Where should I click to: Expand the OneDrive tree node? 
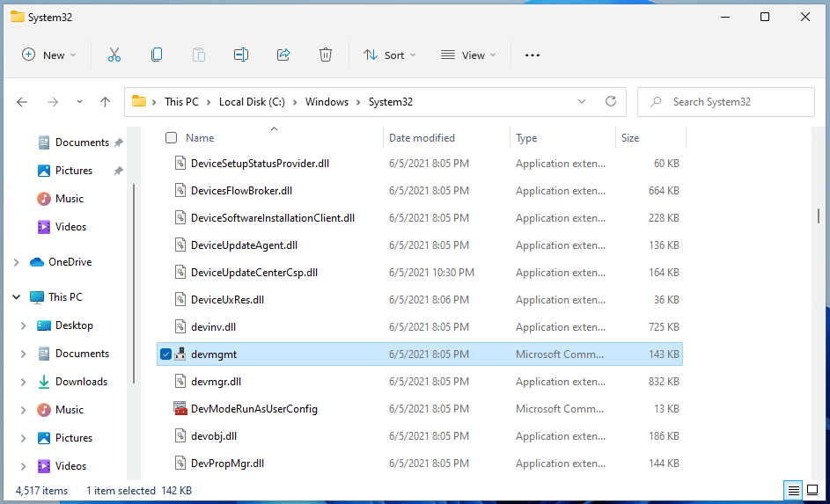(17, 262)
